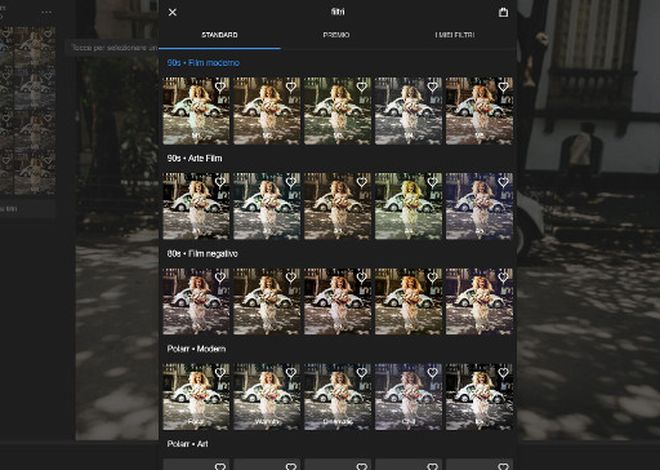The image size is (660, 470).
Task: Apply fourth filter in 90s Film moderno row
Action: (x=408, y=111)
